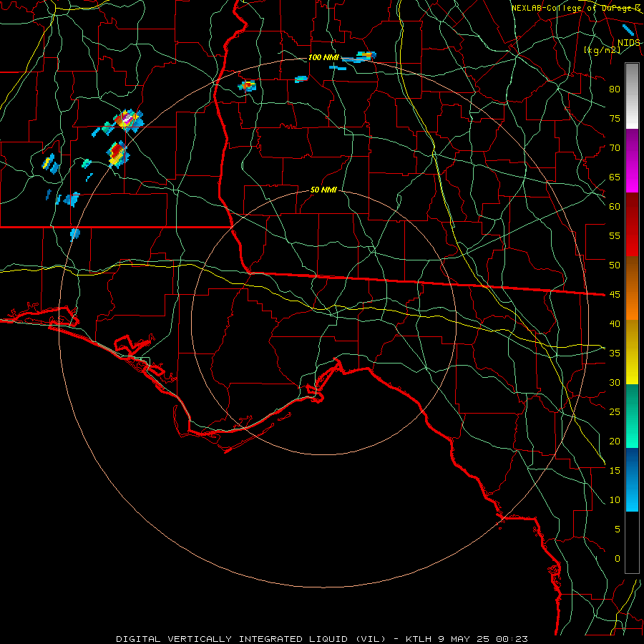Click the '100 NMI' range ring label
Screen dimensions: 644x644
coord(323,57)
